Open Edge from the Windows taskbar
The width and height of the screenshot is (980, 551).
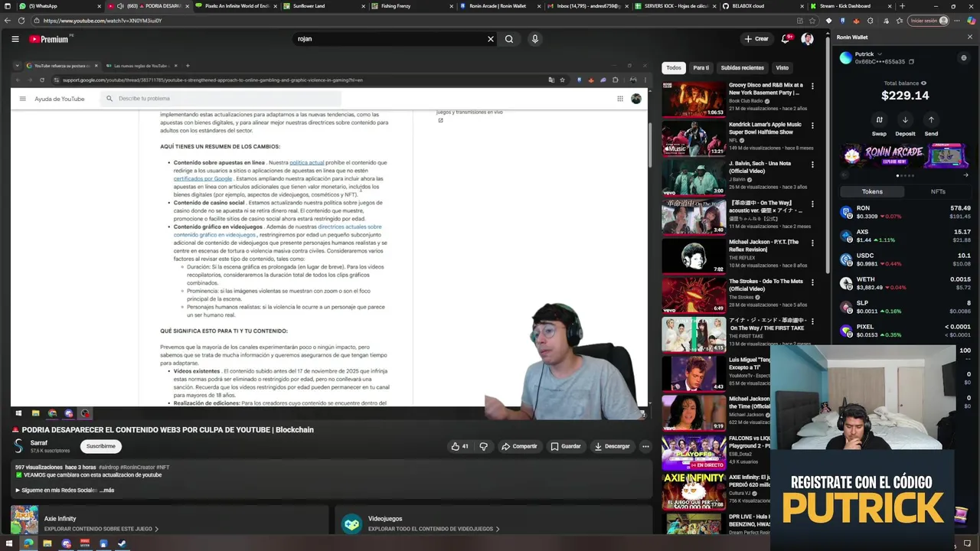coord(28,544)
